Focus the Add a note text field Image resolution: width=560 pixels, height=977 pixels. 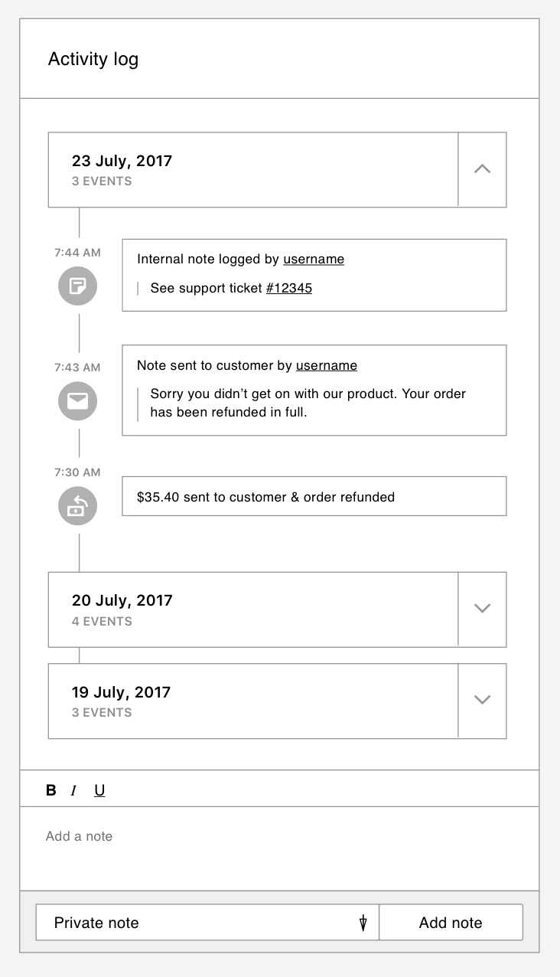pos(279,848)
